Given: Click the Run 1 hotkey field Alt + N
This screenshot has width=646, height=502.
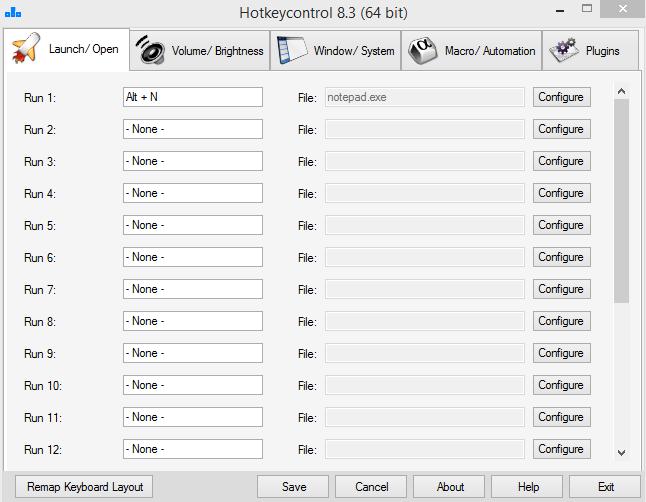Looking at the screenshot, I should click(193, 97).
